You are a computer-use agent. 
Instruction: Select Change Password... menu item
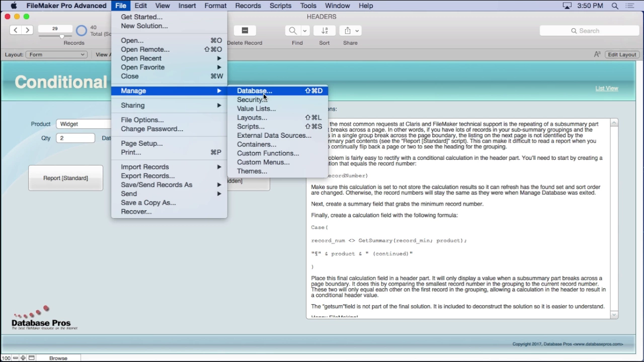pos(170,129)
